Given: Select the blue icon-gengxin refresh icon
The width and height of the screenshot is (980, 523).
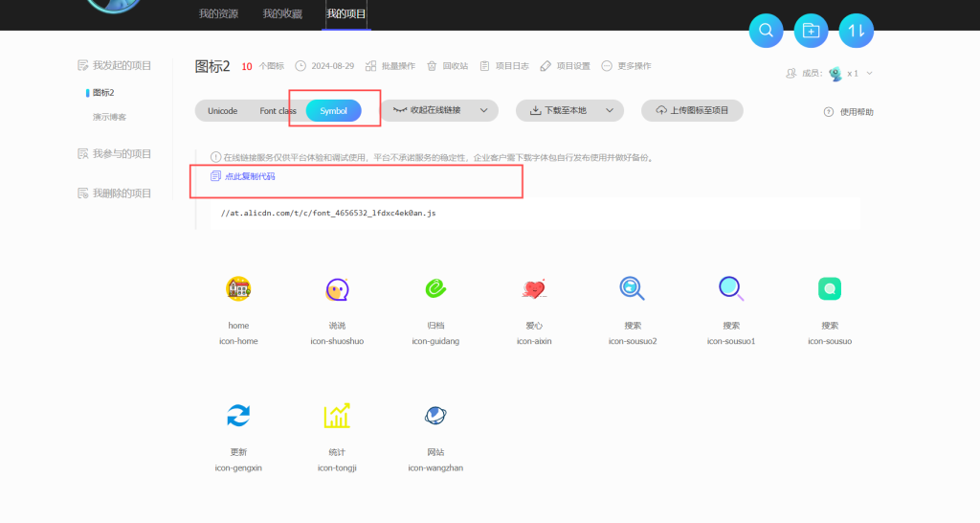Looking at the screenshot, I should pyautogui.click(x=238, y=415).
